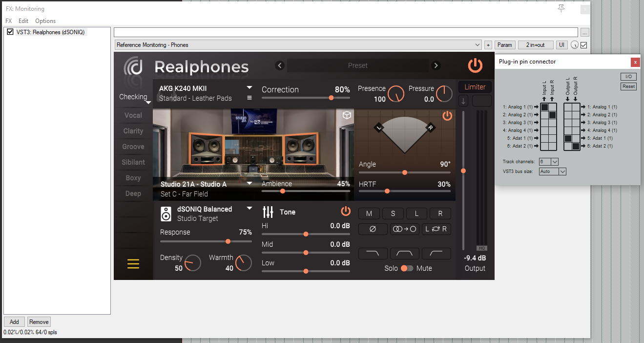
Task: Click the wet/dry mix knob near UI button
Action: click(574, 45)
